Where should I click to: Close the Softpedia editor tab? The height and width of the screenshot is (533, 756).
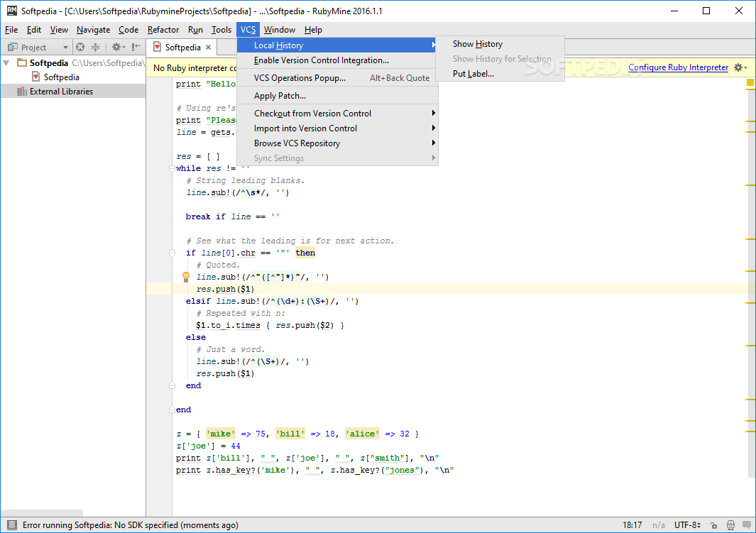[x=208, y=48]
